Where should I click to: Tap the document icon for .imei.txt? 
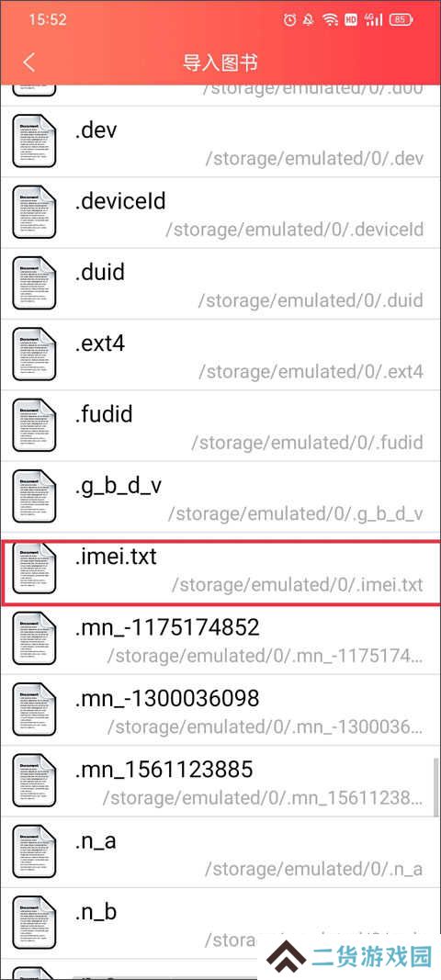tap(34, 568)
